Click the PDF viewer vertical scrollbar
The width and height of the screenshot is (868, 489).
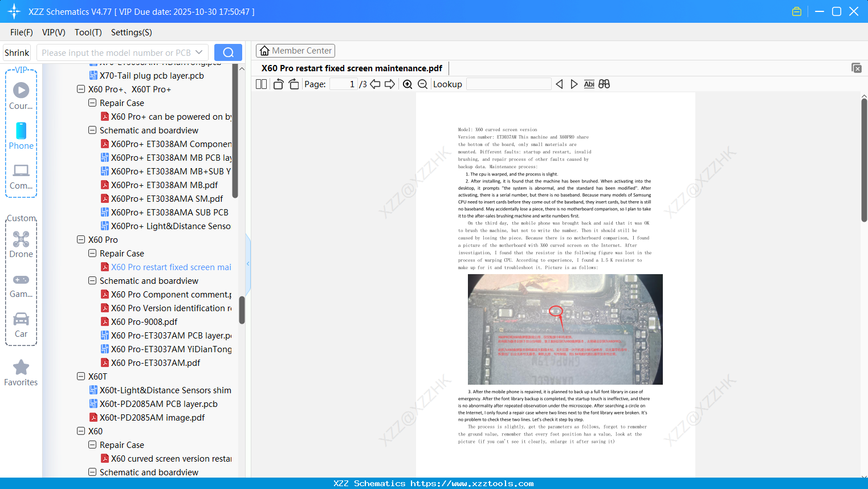(864, 160)
